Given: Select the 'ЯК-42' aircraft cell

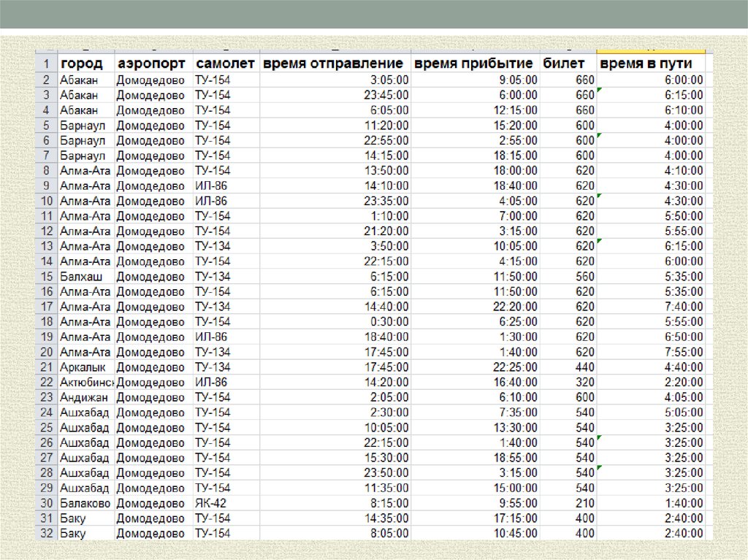Looking at the screenshot, I should point(226,503).
